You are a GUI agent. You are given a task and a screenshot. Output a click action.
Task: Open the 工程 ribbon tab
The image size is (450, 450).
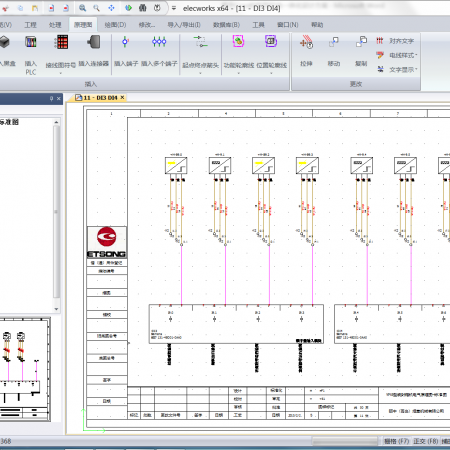pos(31,25)
